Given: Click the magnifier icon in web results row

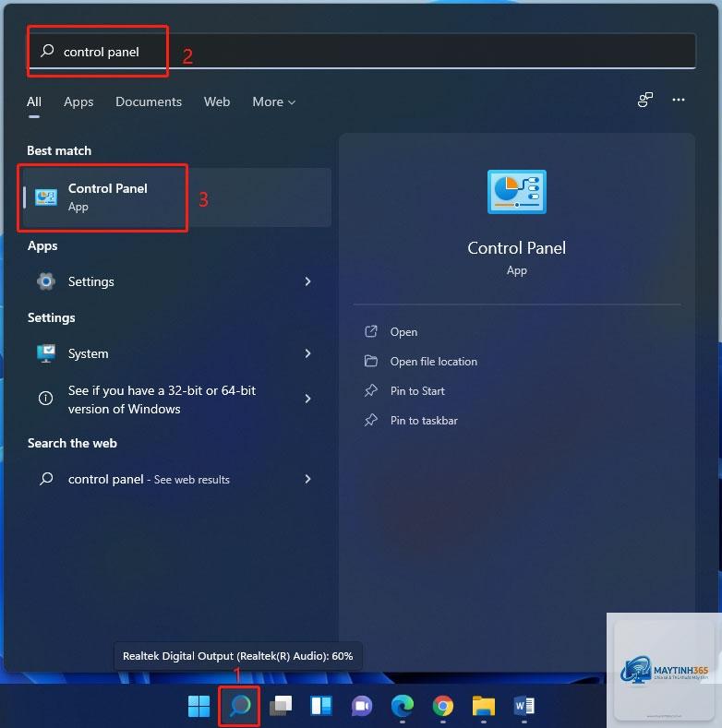Looking at the screenshot, I should click(46, 479).
